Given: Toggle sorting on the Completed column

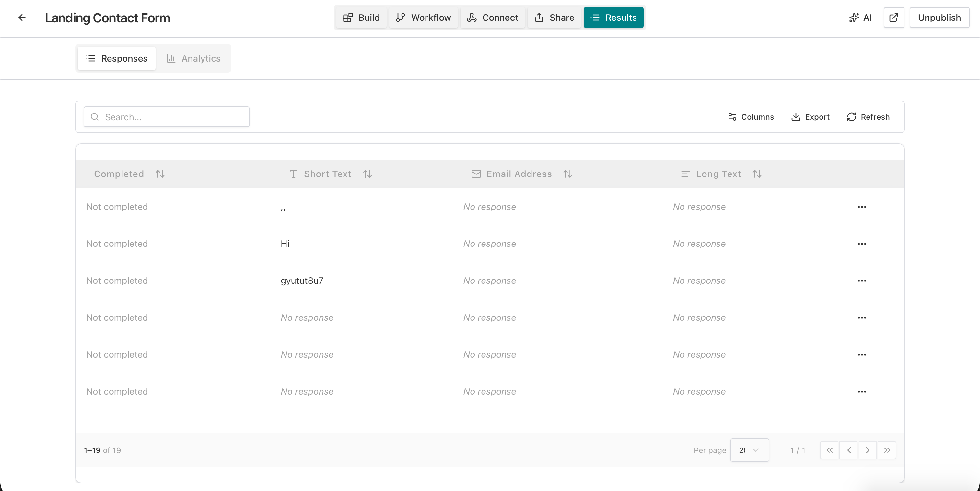Looking at the screenshot, I should tap(160, 174).
